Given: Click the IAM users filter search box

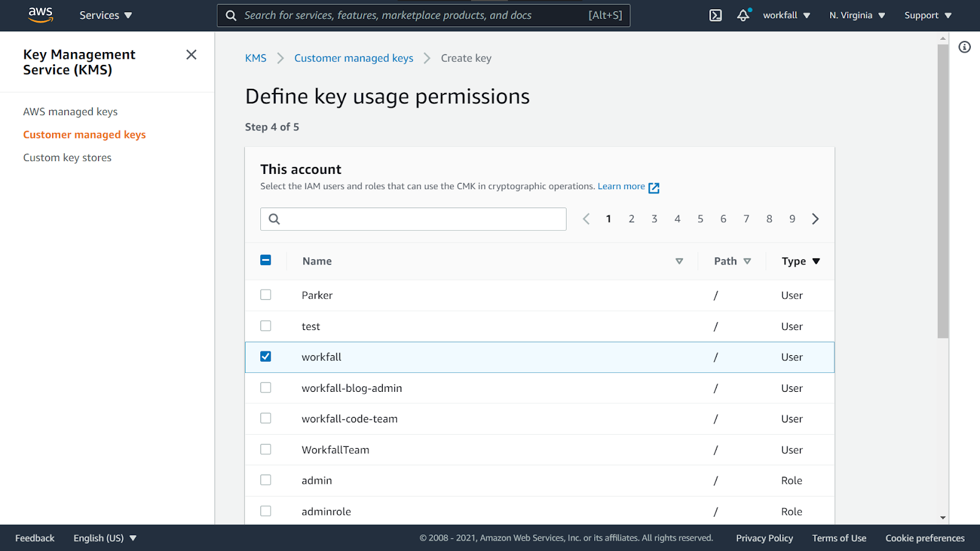Looking at the screenshot, I should (x=413, y=219).
